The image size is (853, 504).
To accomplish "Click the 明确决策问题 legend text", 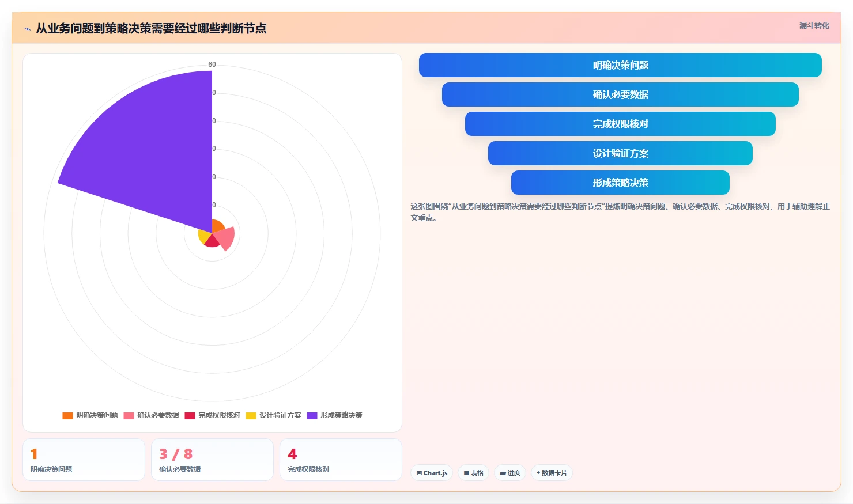I will click(x=97, y=415).
